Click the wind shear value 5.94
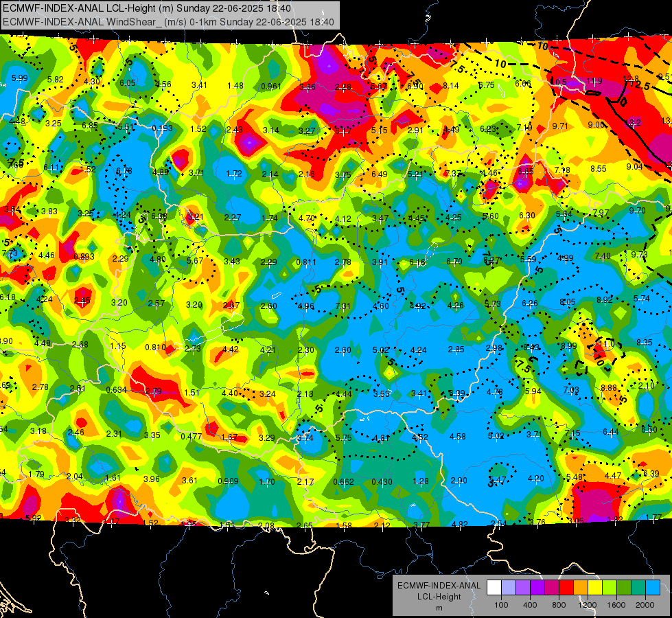Viewport: 672px width, 618px height. pos(533,391)
